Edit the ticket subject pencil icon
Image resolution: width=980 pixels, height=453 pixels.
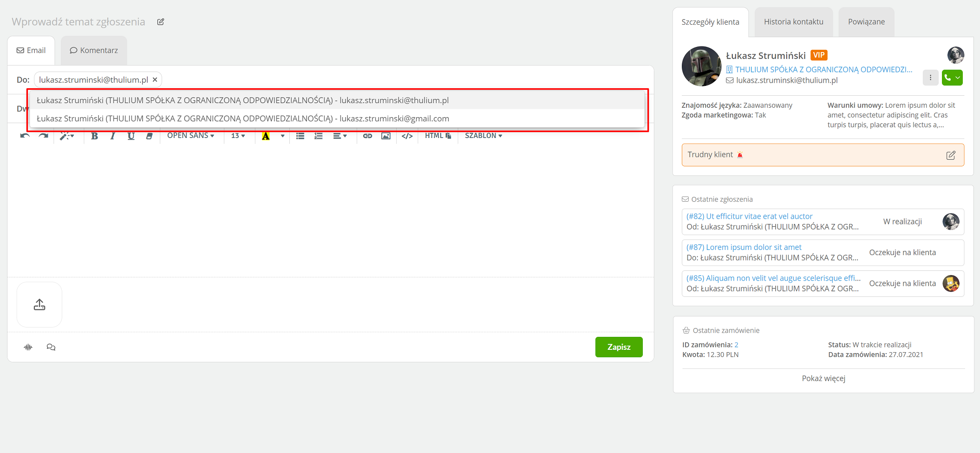click(x=161, y=22)
